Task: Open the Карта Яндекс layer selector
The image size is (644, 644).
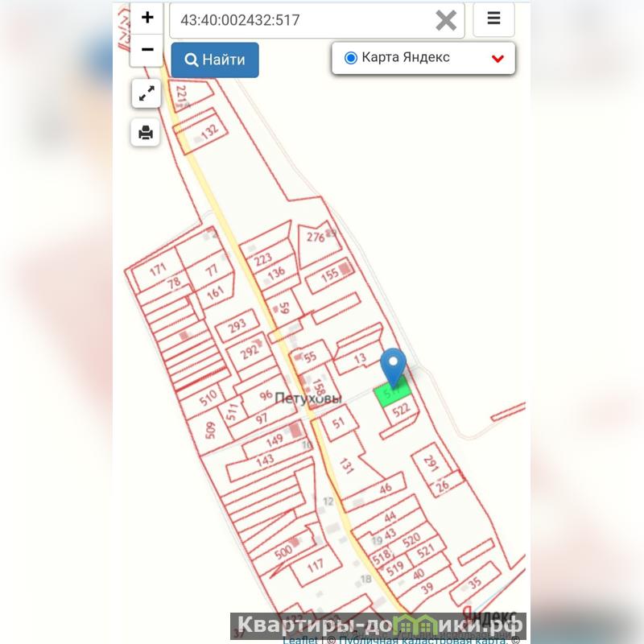Action: (423, 58)
